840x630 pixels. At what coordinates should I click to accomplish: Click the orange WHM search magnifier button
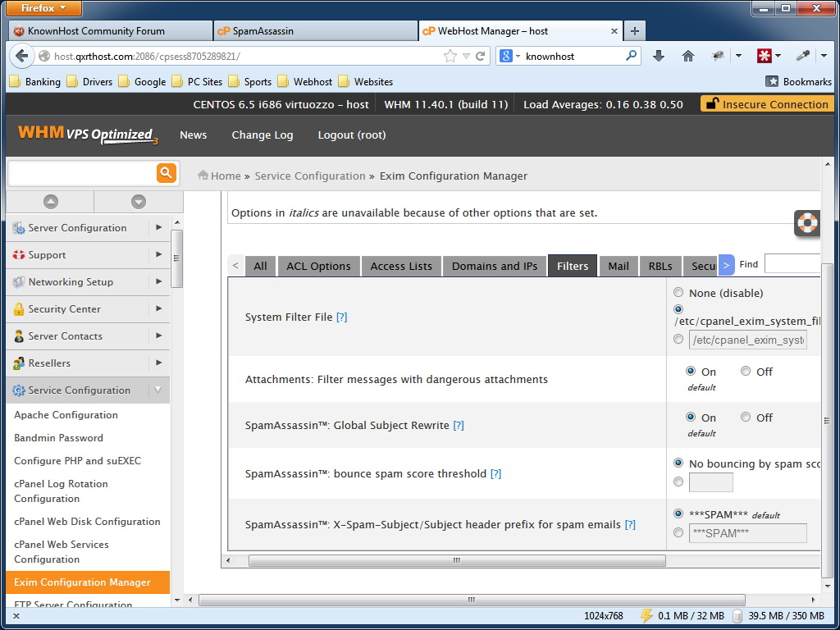167,172
